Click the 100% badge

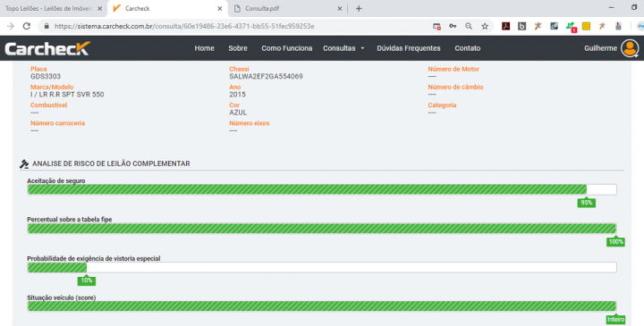[615, 242]
